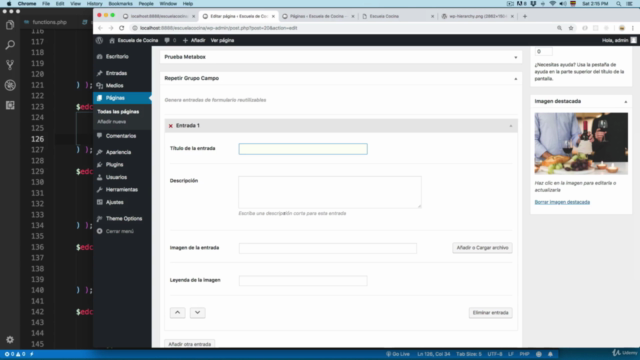Viewport: 640px width, 360px height.
Task: Open VS Code Debug icon
Action: (x=10, y=85)
